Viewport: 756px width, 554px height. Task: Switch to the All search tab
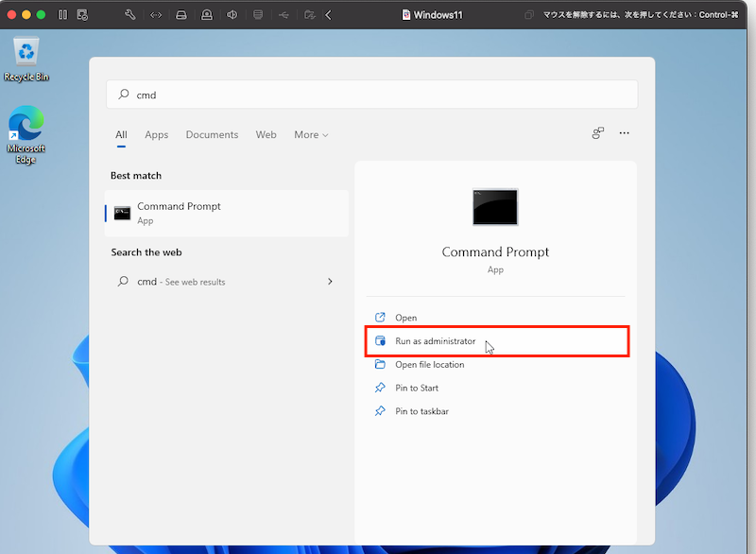[121, 135]
